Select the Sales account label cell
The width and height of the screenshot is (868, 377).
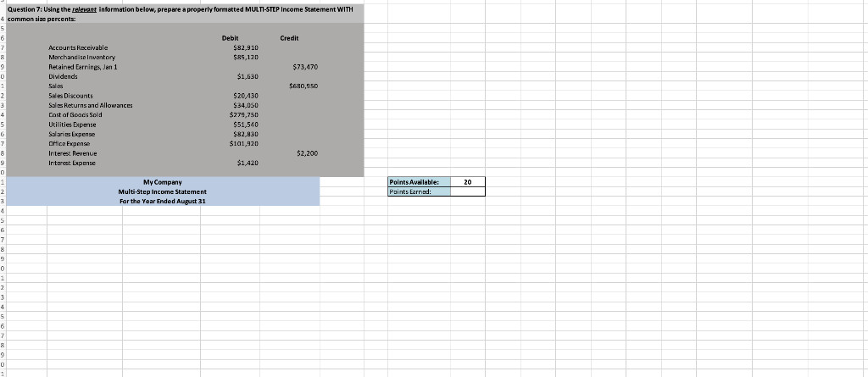coord(56,86)
